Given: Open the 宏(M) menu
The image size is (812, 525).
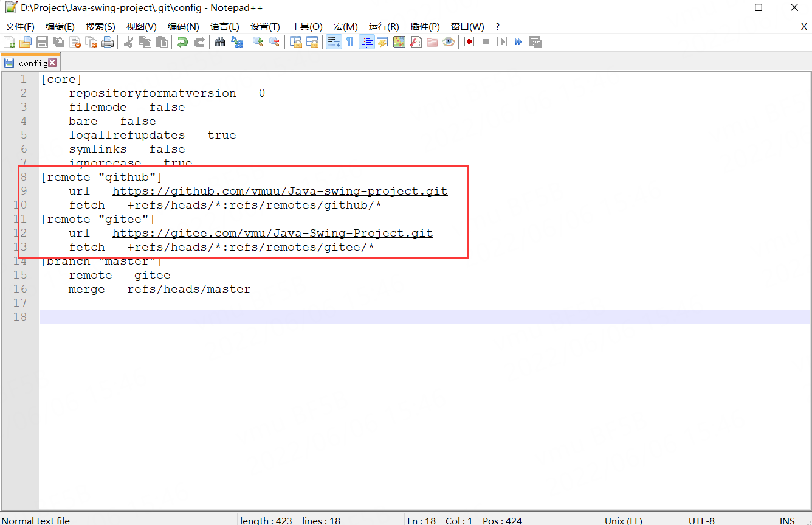Looking at the screenshot, I should point(346,27).
